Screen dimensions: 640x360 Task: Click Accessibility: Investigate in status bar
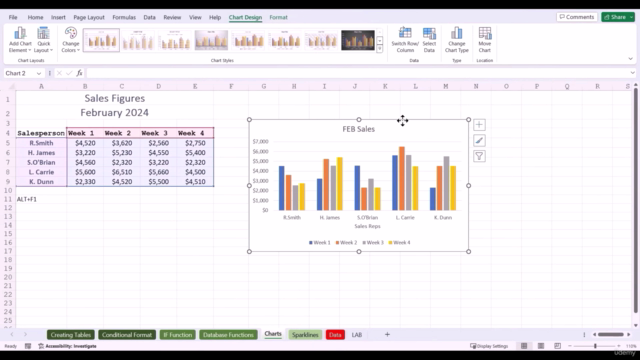click(x=68, y=346)
